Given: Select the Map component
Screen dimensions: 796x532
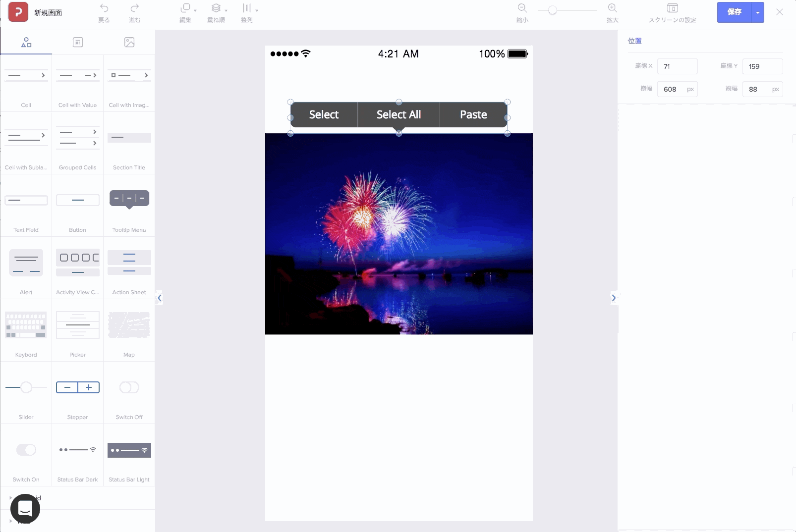Looking at the screenshot, I should point(129,331).
